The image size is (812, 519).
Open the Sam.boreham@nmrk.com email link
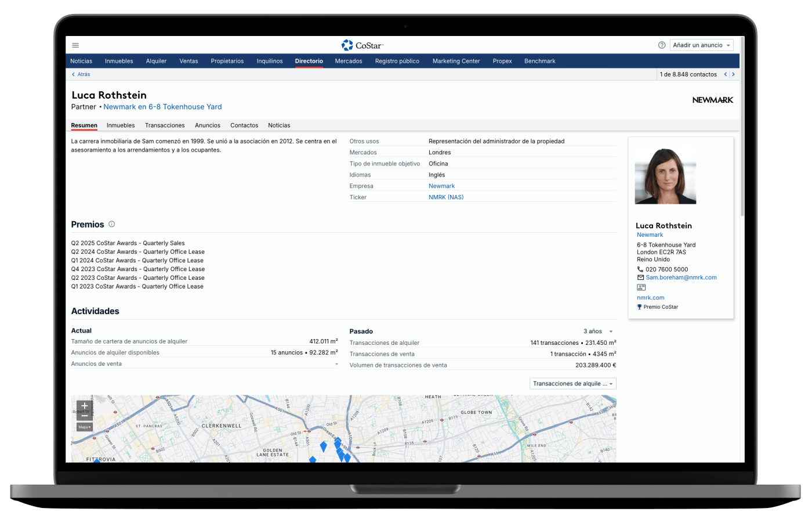(681, 277)
